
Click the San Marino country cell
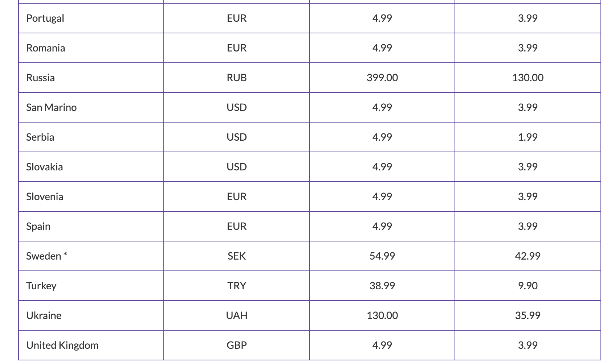pos(52,107)
